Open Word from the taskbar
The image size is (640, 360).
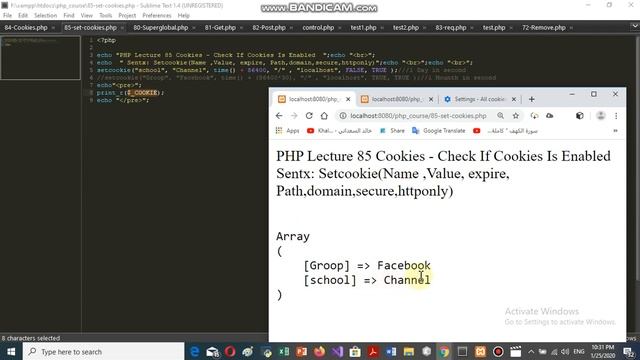(x=391, y=351)
